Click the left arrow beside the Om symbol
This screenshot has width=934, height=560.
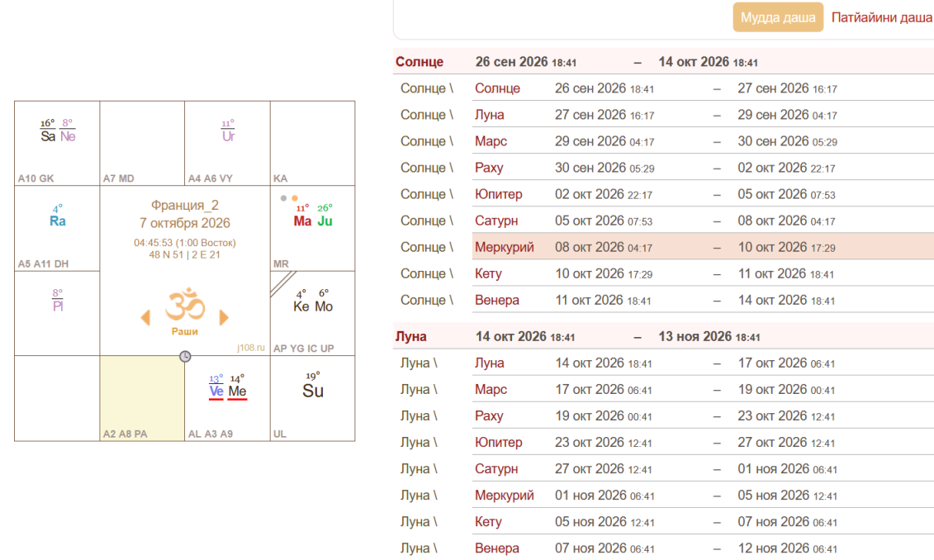(145, 317)
